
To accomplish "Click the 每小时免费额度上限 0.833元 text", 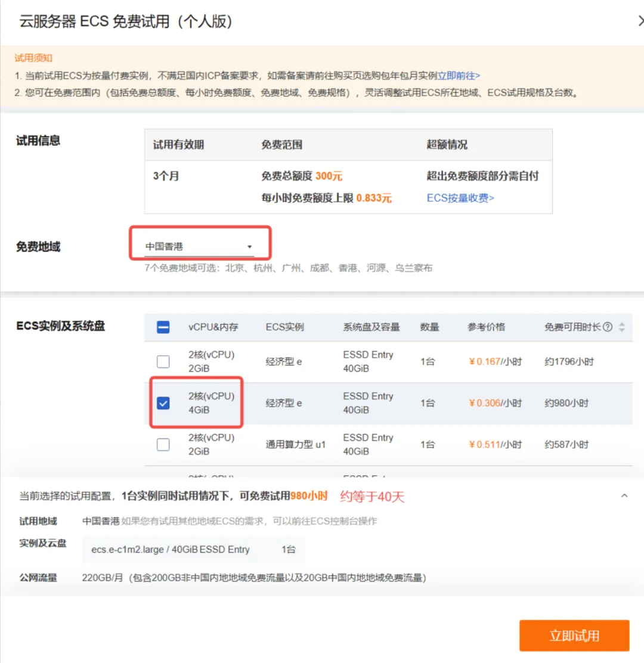I will (x=326, y=198).
